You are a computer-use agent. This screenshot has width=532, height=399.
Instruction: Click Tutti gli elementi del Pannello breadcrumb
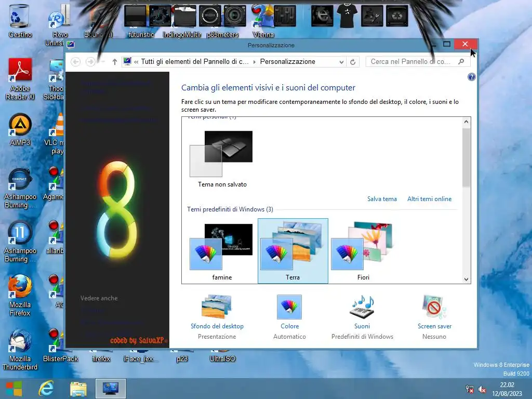click(195, 62)
